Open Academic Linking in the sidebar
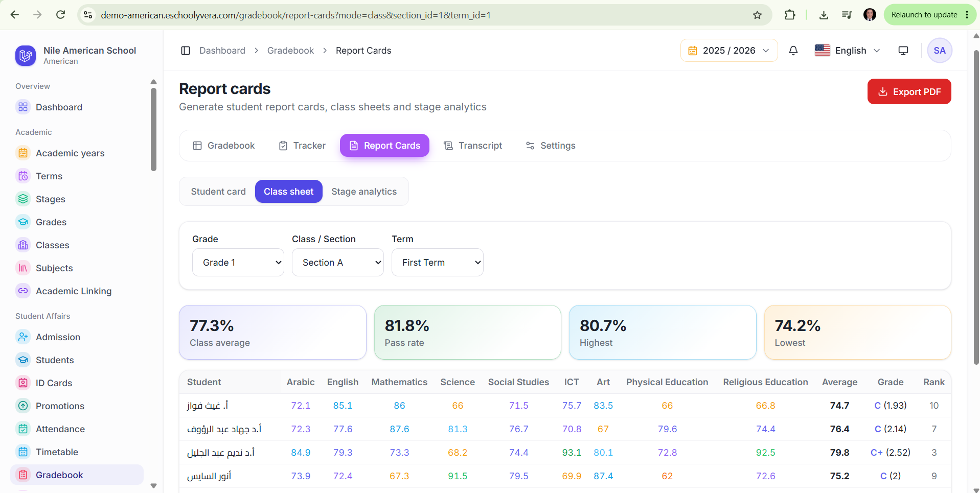980x493 pixels. pos(77,291)
